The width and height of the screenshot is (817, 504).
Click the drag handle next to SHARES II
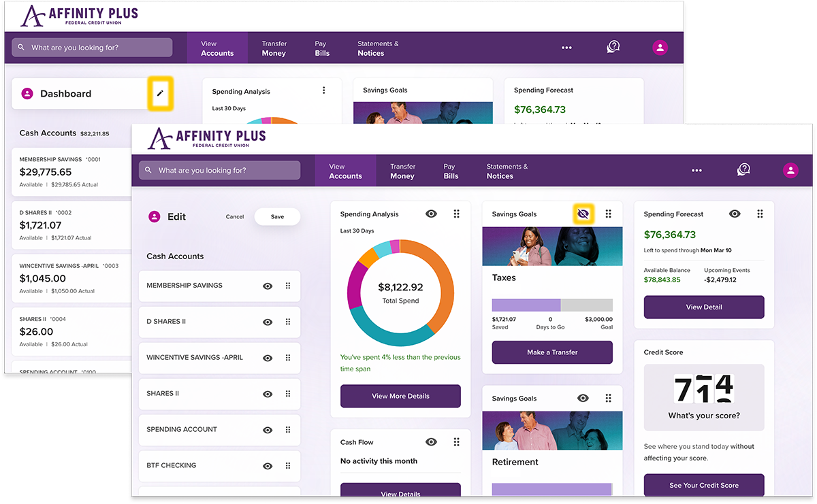[287, 394]
